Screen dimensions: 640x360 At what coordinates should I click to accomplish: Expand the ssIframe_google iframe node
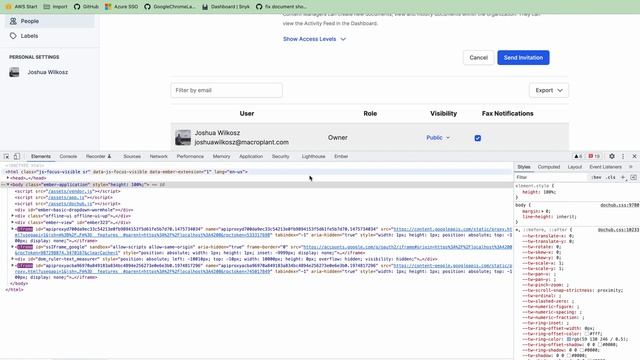13,247
